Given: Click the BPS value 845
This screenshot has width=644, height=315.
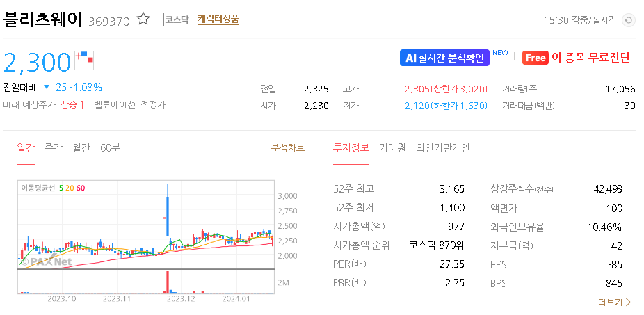Looking at the screenshot, I should pyautogui.click(x=614, y=284).
